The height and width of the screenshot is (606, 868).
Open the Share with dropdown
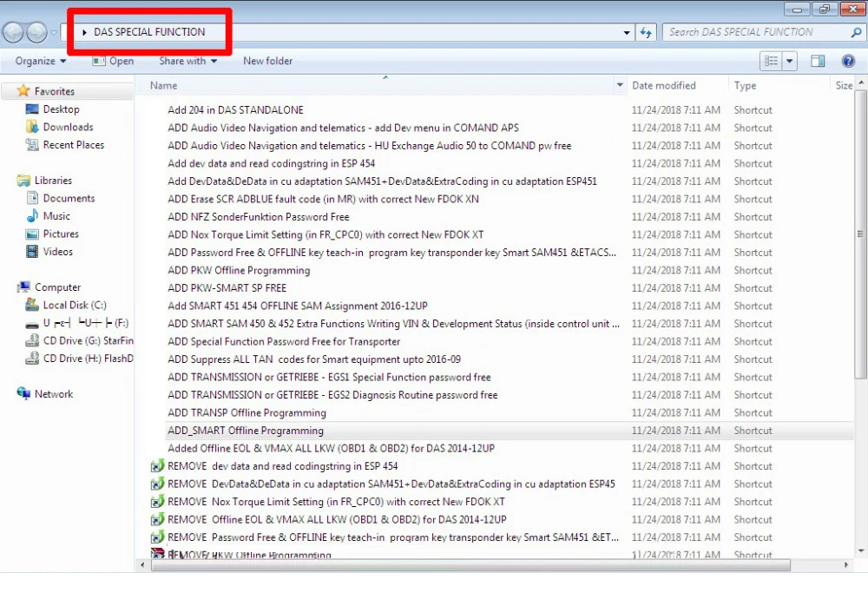coord(187,61)
